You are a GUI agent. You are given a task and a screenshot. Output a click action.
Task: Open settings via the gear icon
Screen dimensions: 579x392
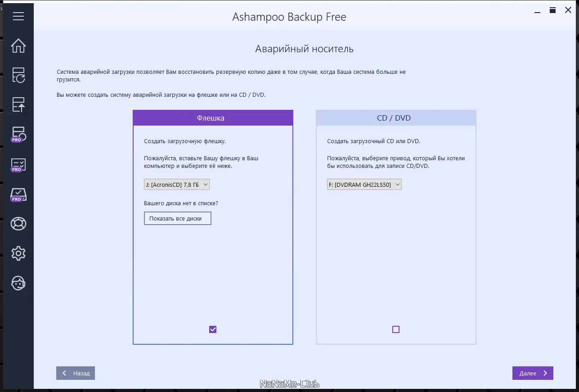pyautogui.click(x=18, y=253)
